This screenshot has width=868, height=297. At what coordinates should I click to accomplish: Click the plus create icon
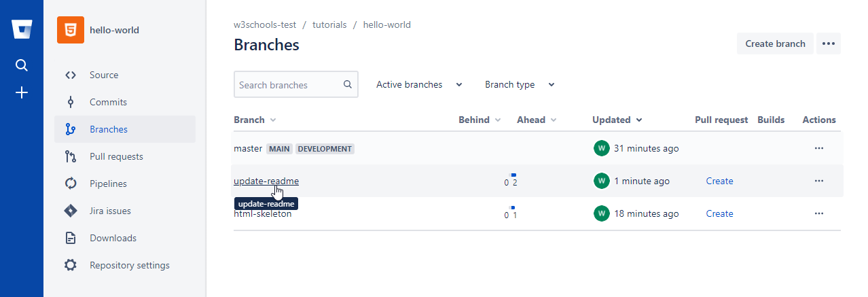[22, 92]
